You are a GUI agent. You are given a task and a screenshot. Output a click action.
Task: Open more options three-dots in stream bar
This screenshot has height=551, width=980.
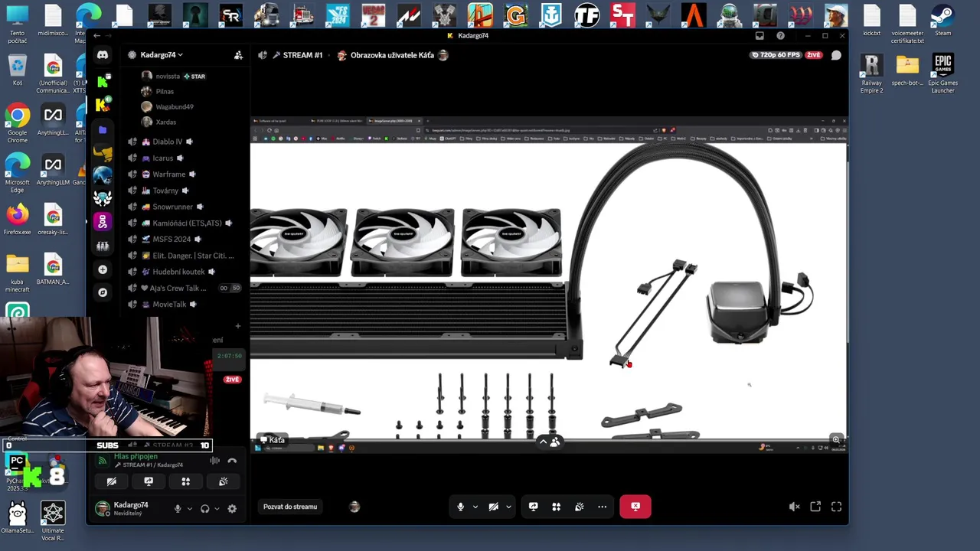603,507
